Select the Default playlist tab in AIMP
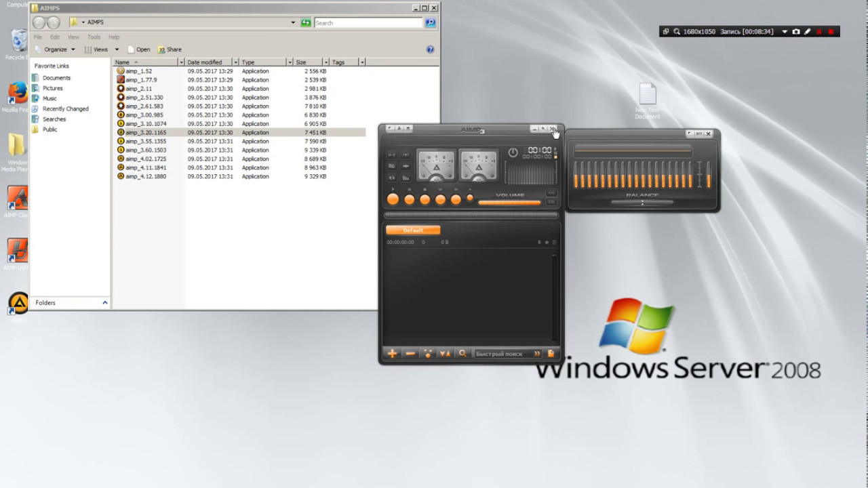This screenshot has width=868, height=488. [413, 230]
